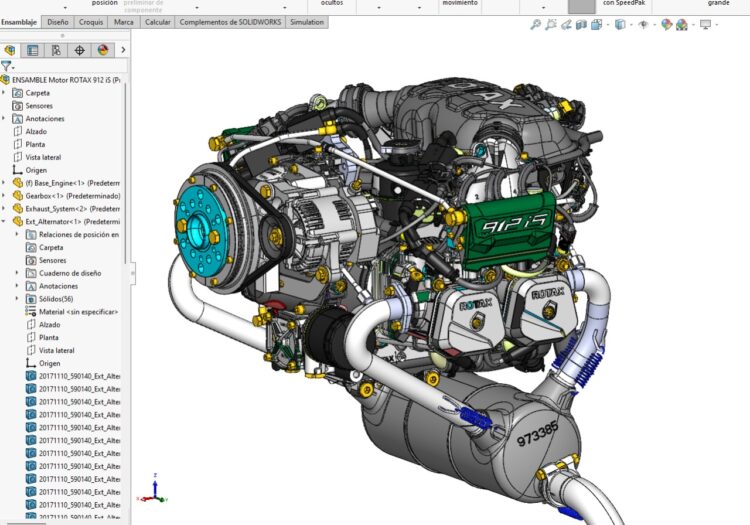The width and height of the screenshot is (750, 525).
Task: Select the Relaciones de posición icon
Action: [x=31, y=234]
